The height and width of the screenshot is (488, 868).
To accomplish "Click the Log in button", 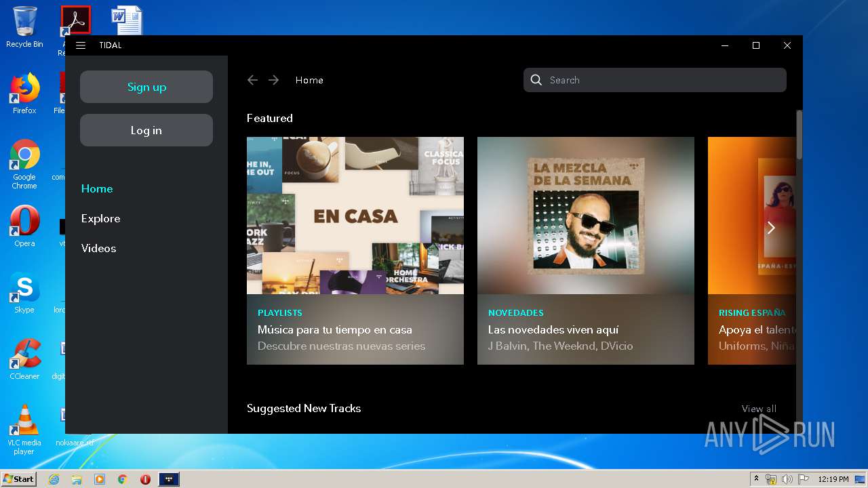I will tap(146, 130).
